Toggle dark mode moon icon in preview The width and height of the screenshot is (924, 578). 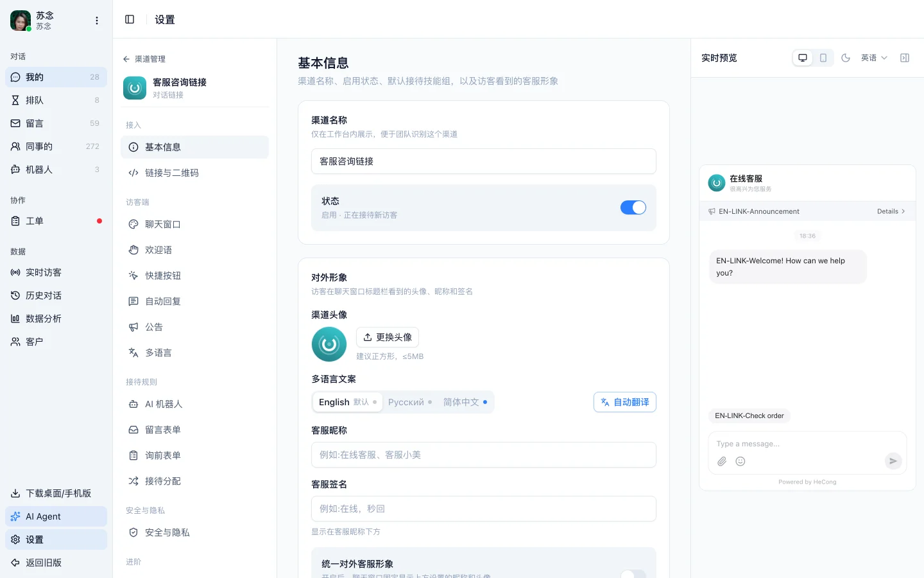tap(846, 58)
